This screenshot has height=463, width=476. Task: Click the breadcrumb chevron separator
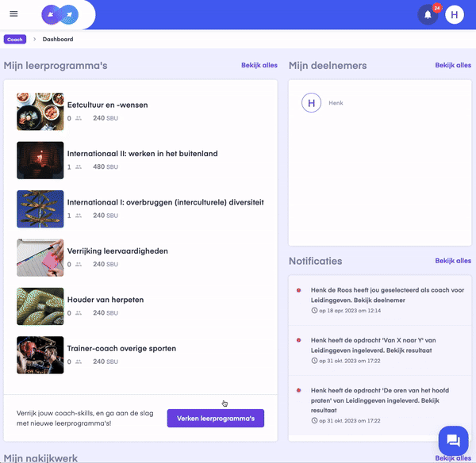(35, 39)
